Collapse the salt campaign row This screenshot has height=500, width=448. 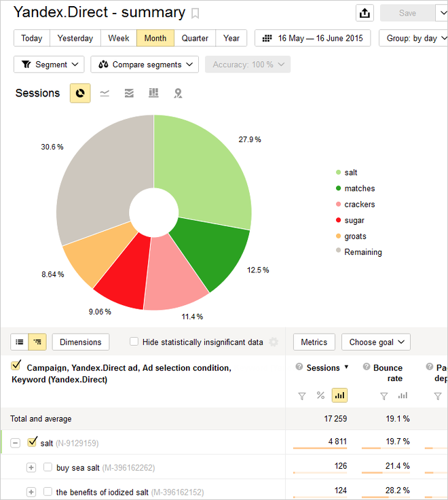tap(15, 443)
